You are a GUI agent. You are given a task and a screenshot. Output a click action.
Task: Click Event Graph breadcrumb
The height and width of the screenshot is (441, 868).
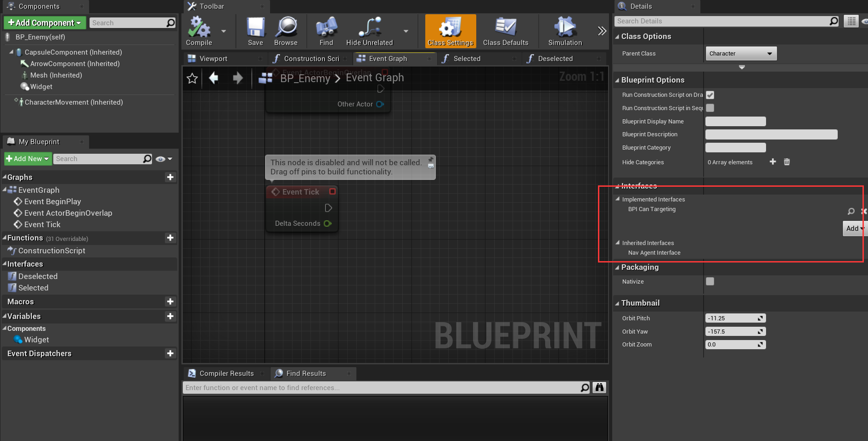[x=375, y=78]
